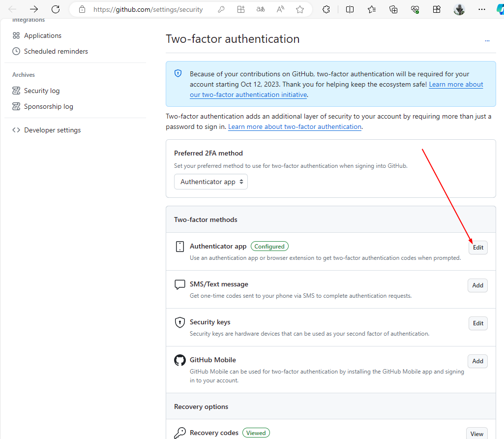Click the 'GitHub Mobile' method title
The width and height of the screenshot is (504, 439).
point(213,360)
